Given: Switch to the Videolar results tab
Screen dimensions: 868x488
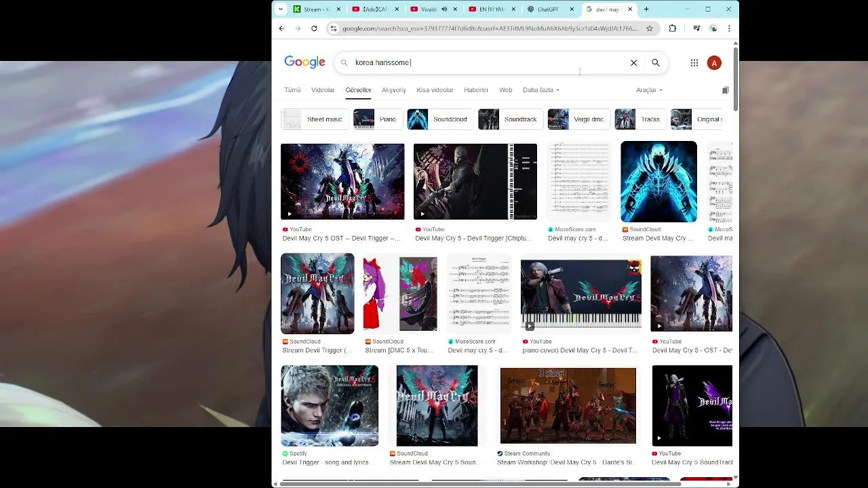Looking at the screenshot, I should (323, 90).
